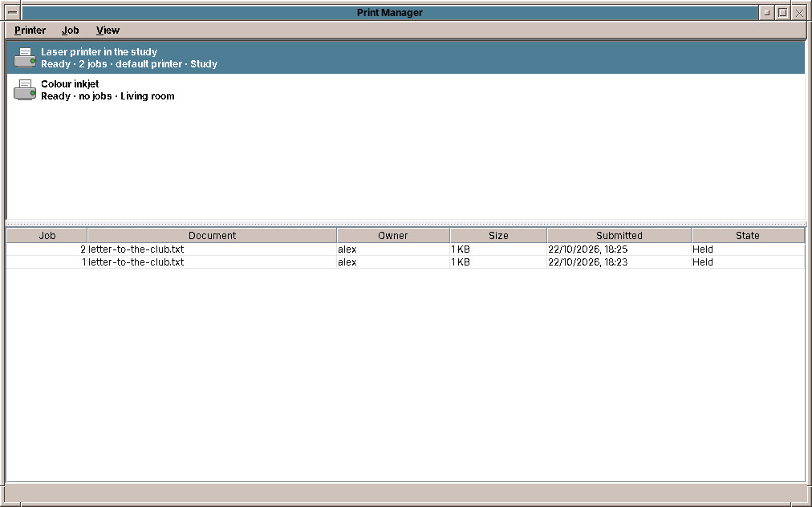
Task: Click the Laser printer icon
Action: [x=25, y=58]
